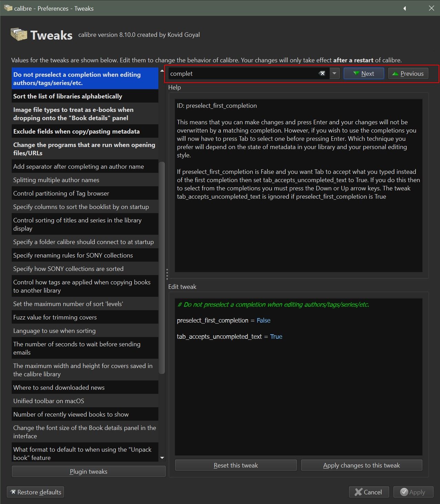440x504 pixels.
Task: Select 'Add separator after completing an author name'
Action: coord(85,167)
